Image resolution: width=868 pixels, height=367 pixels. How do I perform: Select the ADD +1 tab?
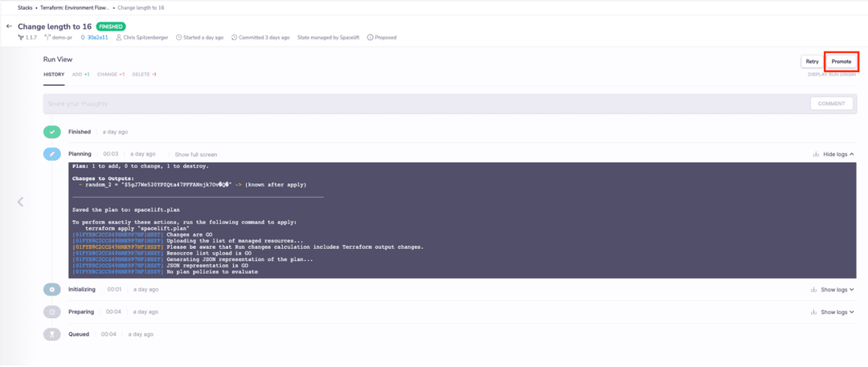[81, 74]
